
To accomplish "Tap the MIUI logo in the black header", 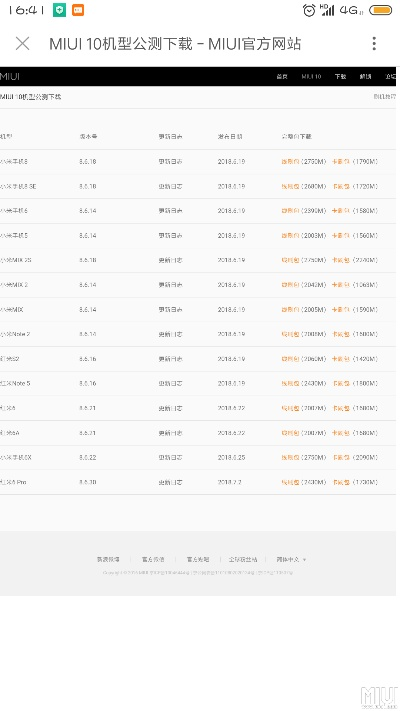I will coord(10,77).
